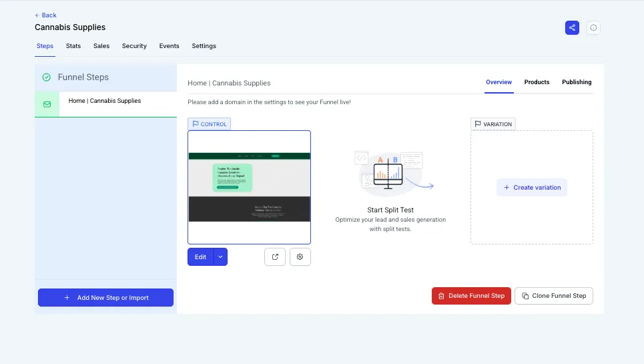Switch to the Steps tab
The image size is (644, 364).
[45, 46]
